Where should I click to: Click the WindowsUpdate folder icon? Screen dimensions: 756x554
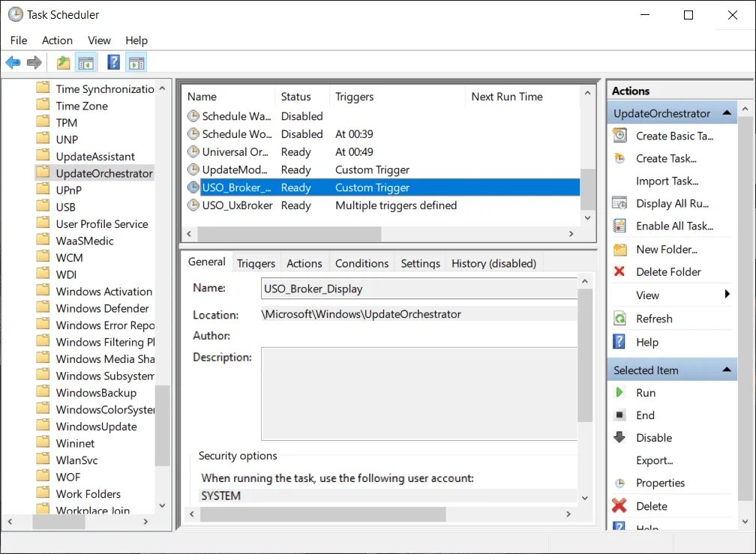click(x=43, y=425)
